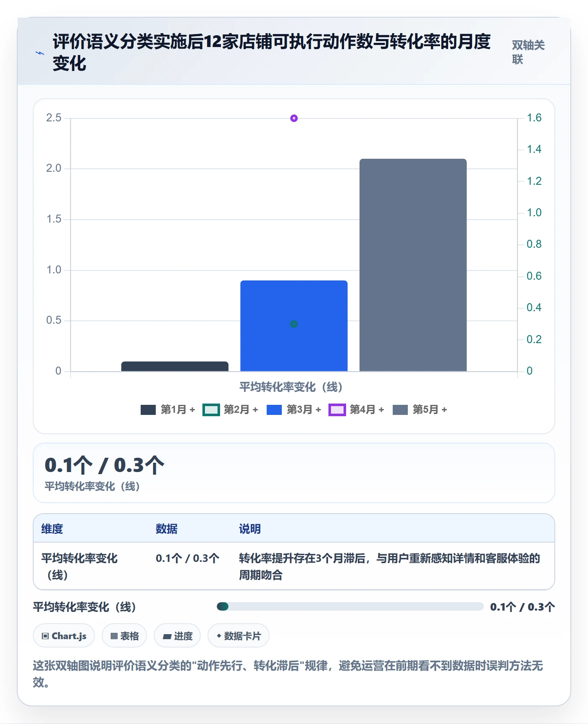588x724 pixels.
Task: Click the large 0.1个 / 0.3个 card value
Action: click(105, 465)
